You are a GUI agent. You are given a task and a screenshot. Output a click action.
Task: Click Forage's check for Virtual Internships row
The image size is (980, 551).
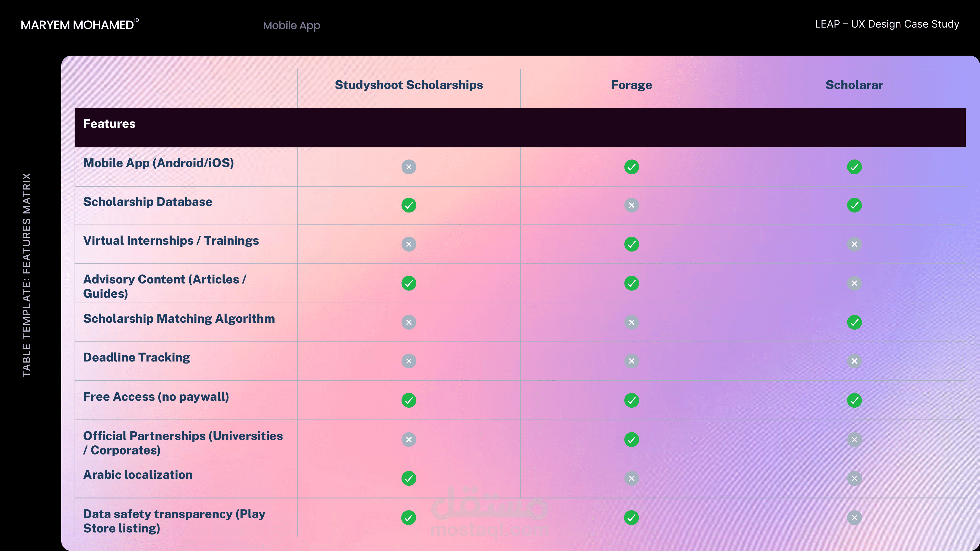632,244
